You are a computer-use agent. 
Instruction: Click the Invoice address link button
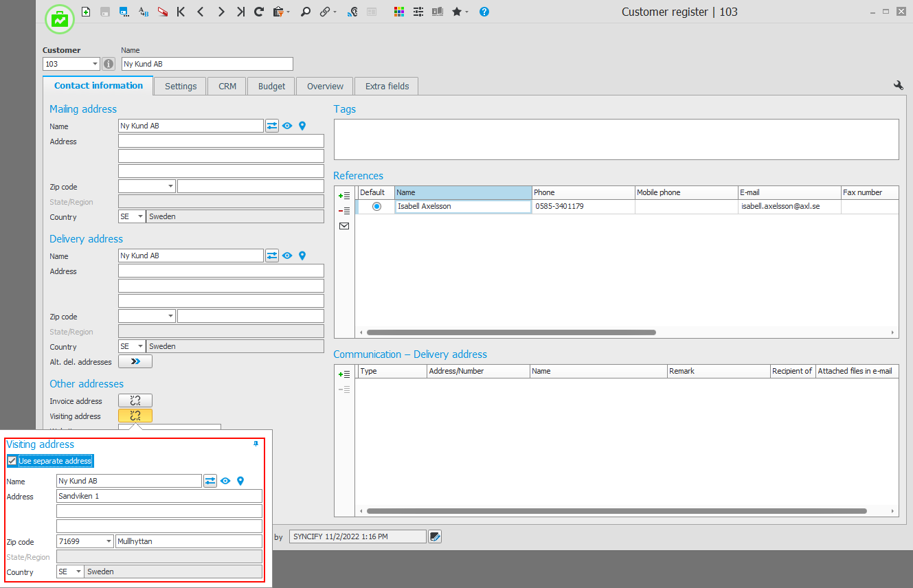(135, 400)
